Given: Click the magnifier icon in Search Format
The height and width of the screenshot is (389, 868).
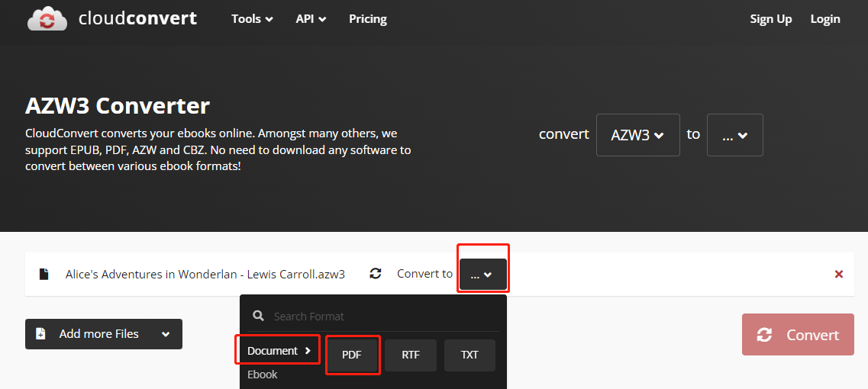Looking at the screenshot, I should pos(258,316).
